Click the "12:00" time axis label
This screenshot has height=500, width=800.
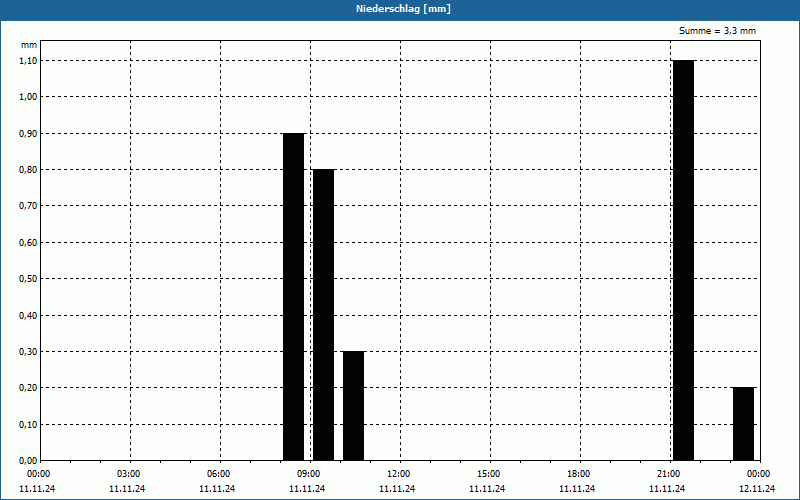(398, 474)
